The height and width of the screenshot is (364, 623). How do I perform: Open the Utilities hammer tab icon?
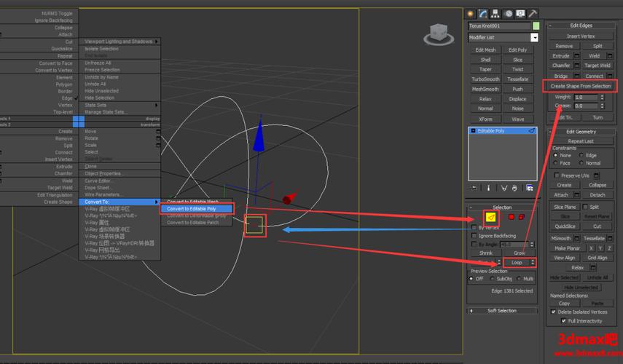533,13
